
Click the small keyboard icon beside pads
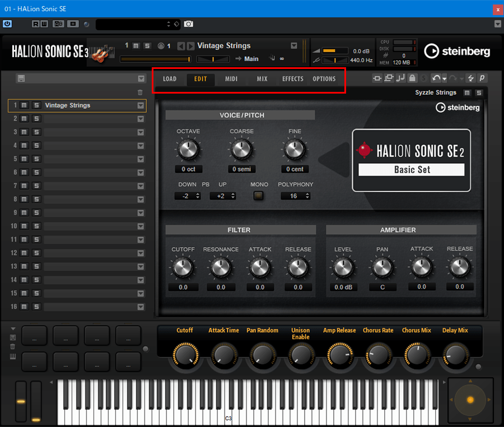(x=13, y=356)
